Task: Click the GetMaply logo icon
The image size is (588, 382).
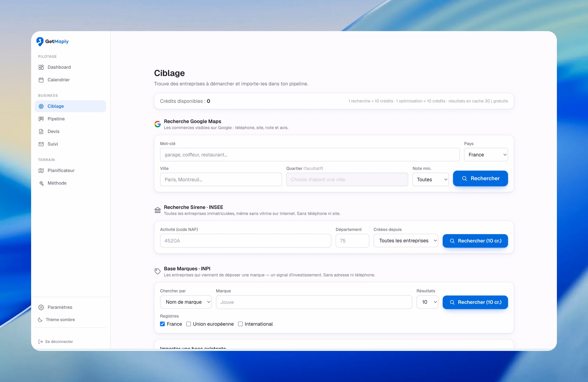Action: tap(40, 41)
